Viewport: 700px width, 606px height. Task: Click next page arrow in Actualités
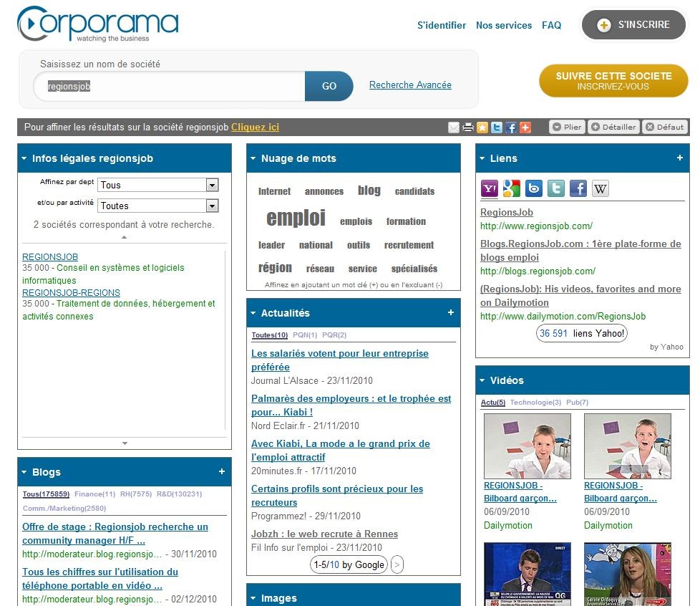(397, 564)
